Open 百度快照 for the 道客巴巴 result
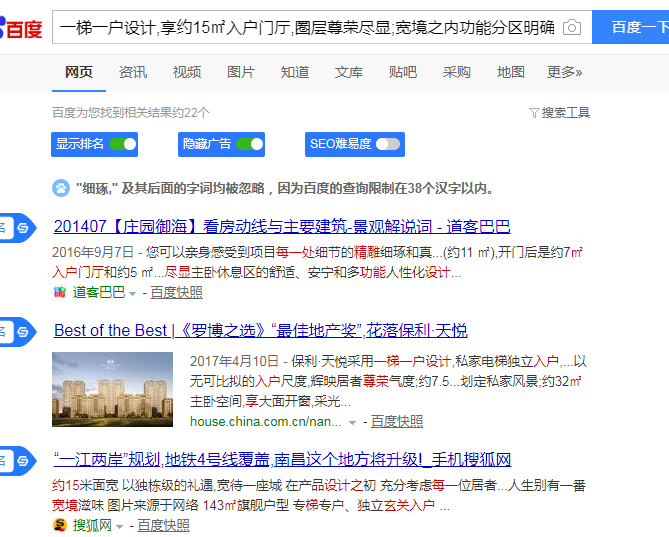 click(x=177, y=293)
